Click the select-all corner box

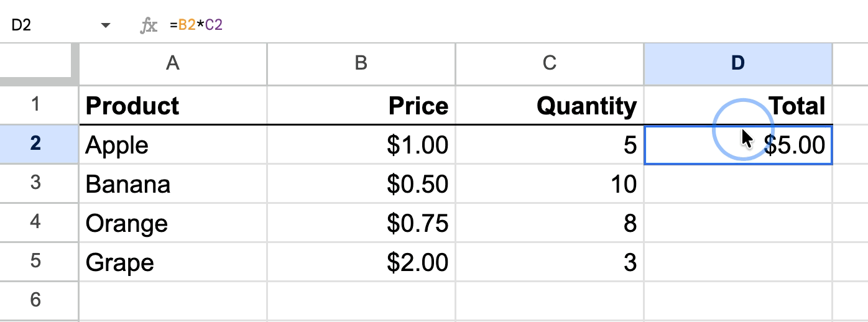[39, 63]
